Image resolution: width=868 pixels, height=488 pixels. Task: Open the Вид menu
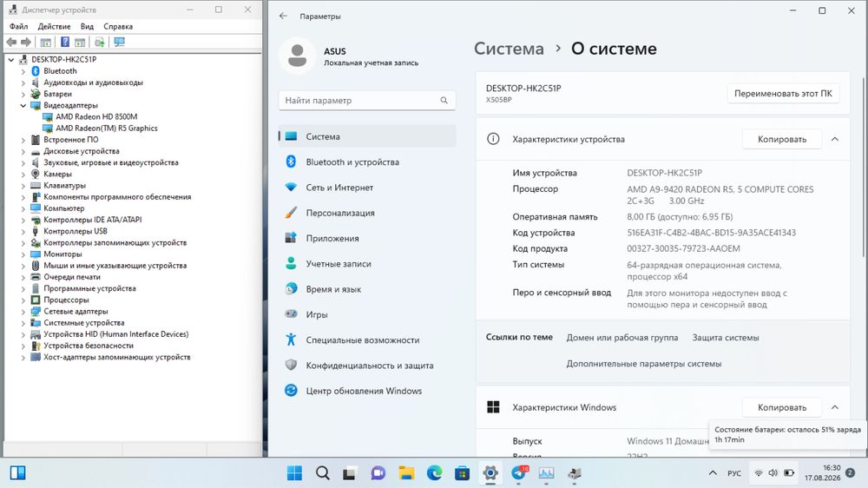point(87,26)
